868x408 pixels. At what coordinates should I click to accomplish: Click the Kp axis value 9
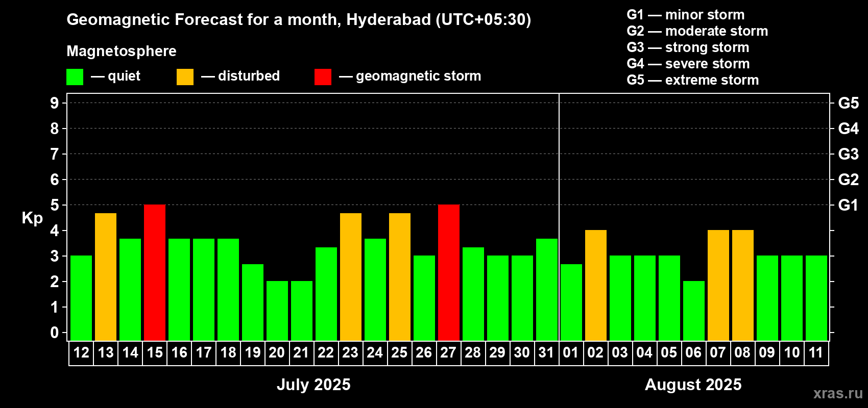[55, 103]
